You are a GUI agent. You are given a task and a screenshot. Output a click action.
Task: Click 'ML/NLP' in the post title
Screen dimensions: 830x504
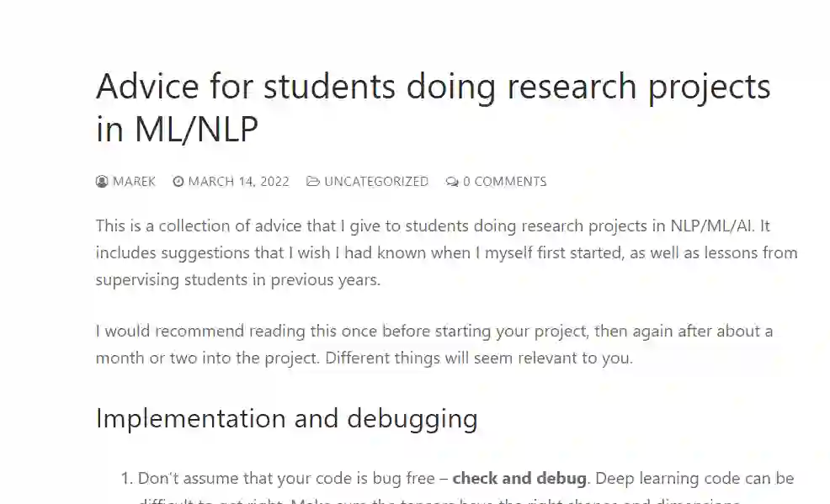pyautogui.click(x=195, y=130)
